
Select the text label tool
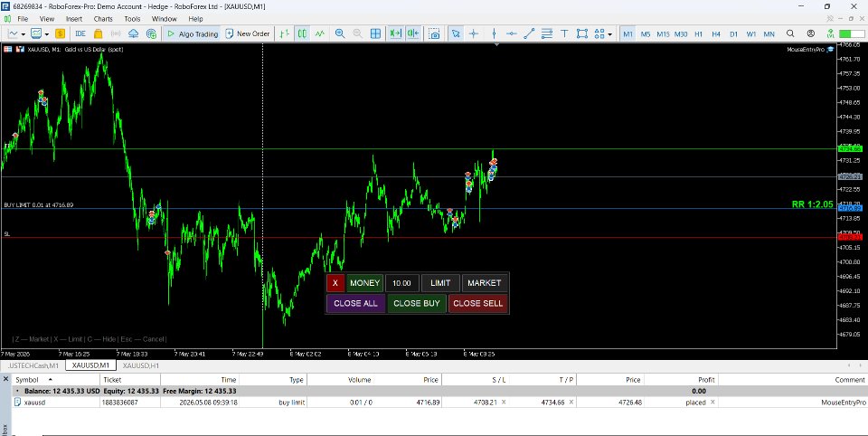[x=564, y=33]
